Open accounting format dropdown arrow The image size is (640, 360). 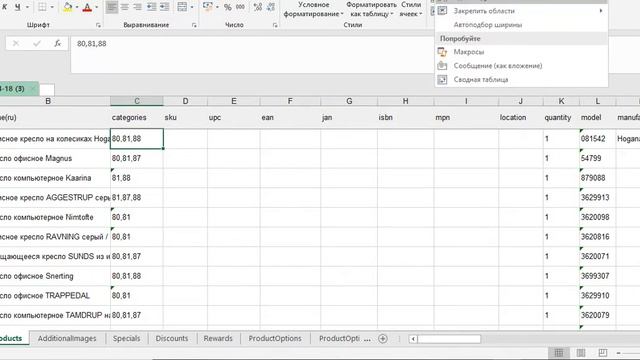217,7
